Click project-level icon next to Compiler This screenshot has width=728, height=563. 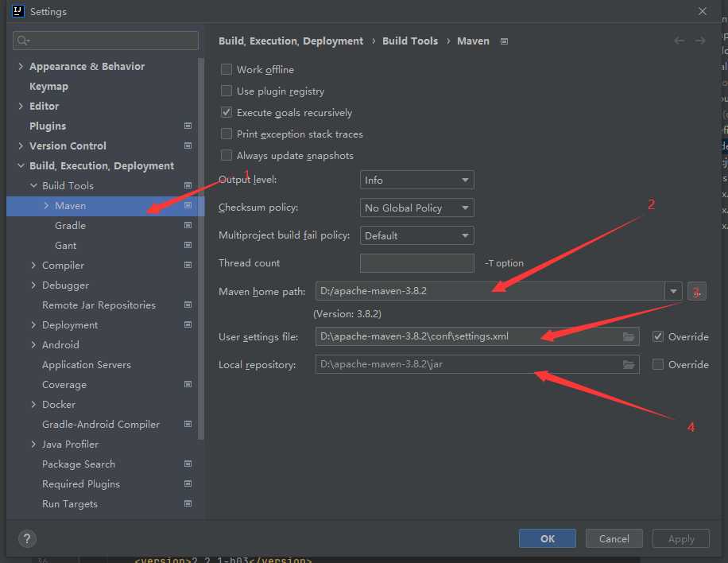point(188,266)
